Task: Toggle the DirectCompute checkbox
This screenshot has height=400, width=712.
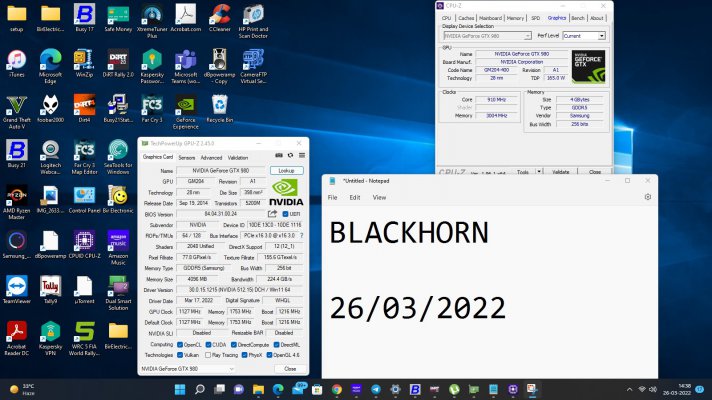Action: coord(234,345)
